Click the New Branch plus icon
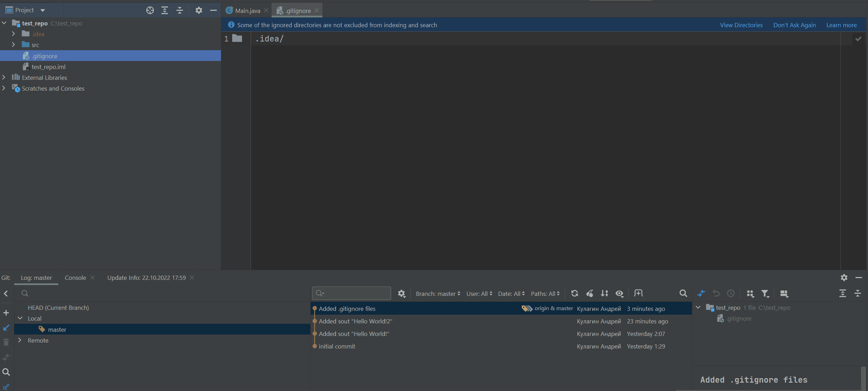The width and height of the screenshot is (868, 391). [x=6, y=313]
